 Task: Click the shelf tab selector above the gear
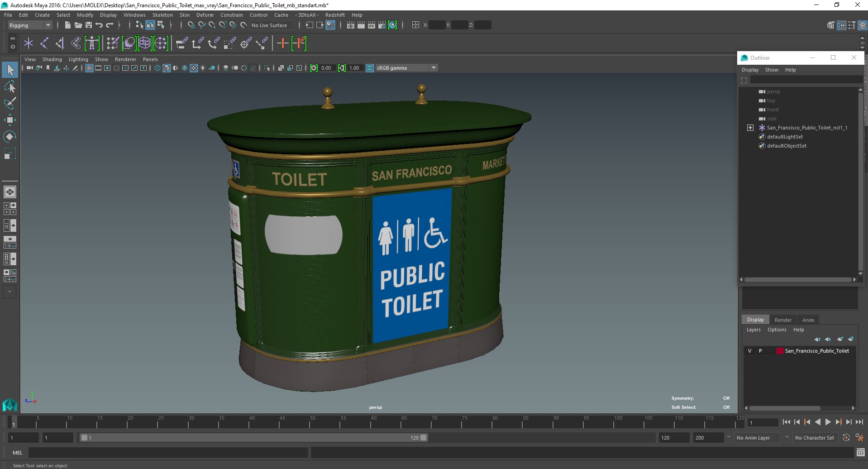(12, 39)
